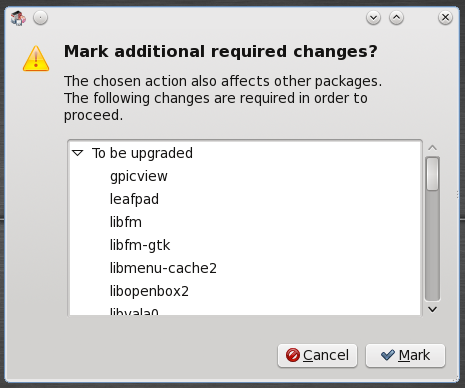Confirm changes with the Mark button
Viewport: 465px width, 388px height.
coord(405,356)
